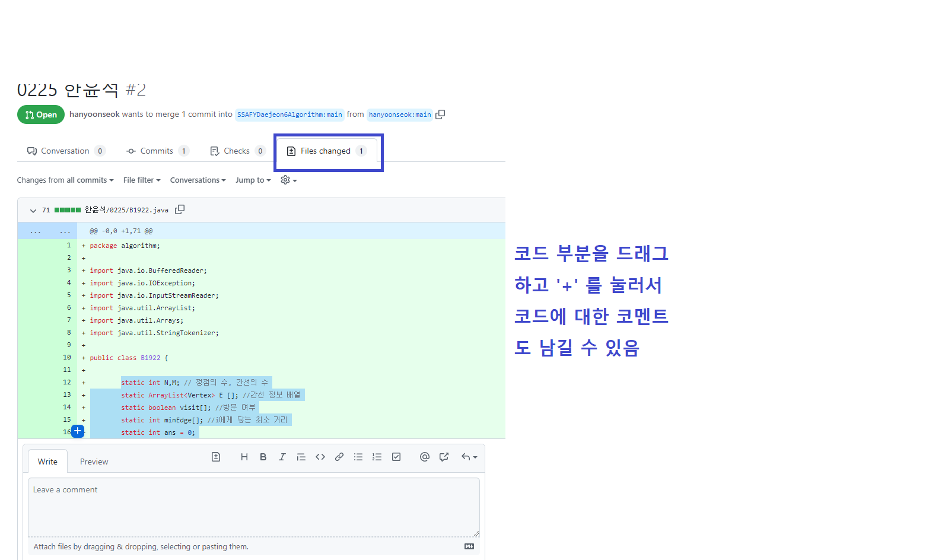
Task: Select Files changed tab
Action: pyautogui.click(x=327, y=151)
